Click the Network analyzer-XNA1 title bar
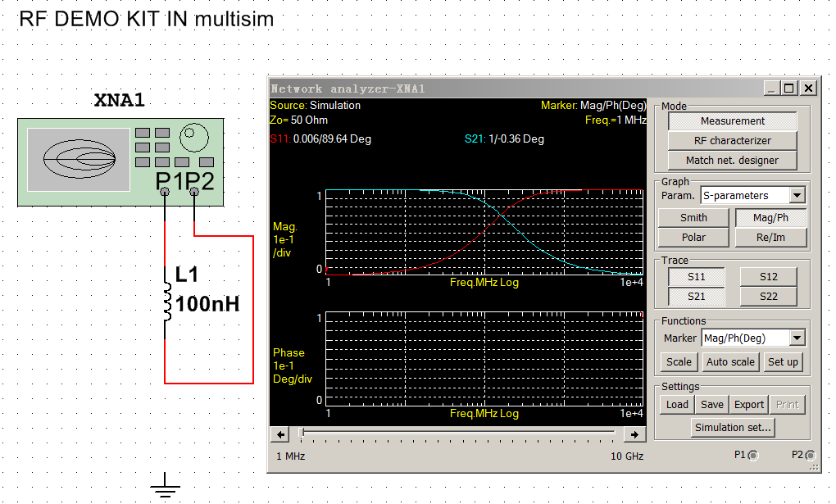Image resolution: width=836 pixels, height=504 pixels. [515, 88]
